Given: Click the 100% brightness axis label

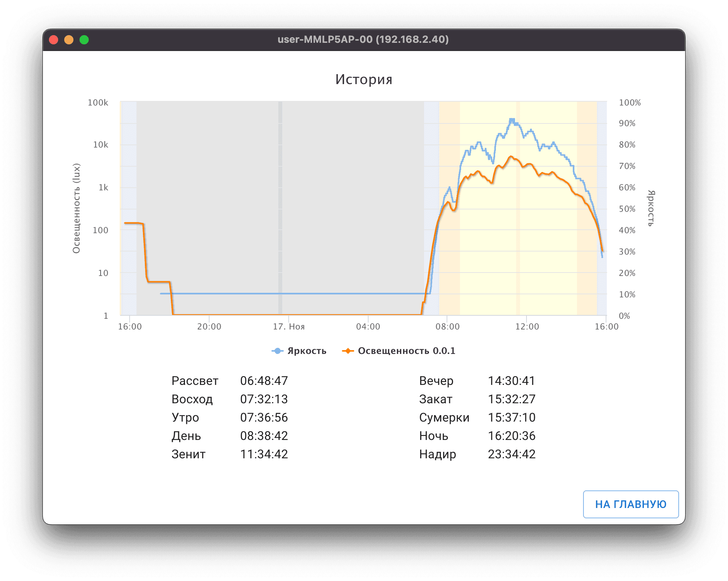Looking at the screenshot, I should (630, 102).
